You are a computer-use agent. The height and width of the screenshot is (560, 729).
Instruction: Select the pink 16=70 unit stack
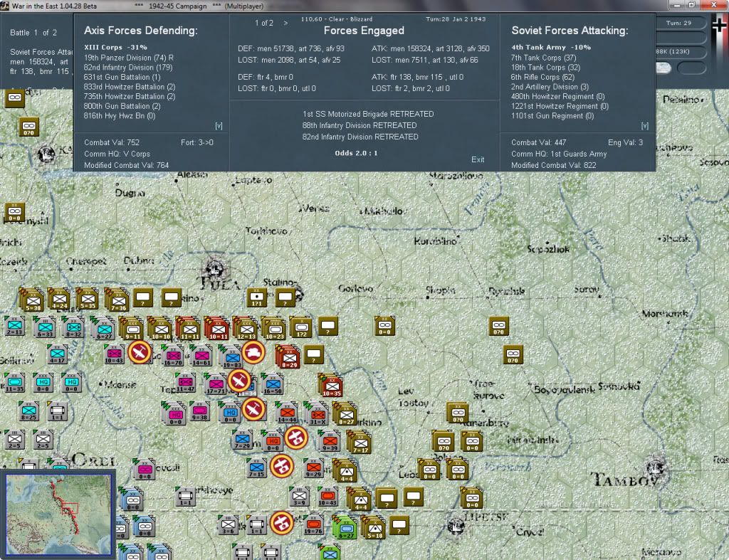[172, 356]
